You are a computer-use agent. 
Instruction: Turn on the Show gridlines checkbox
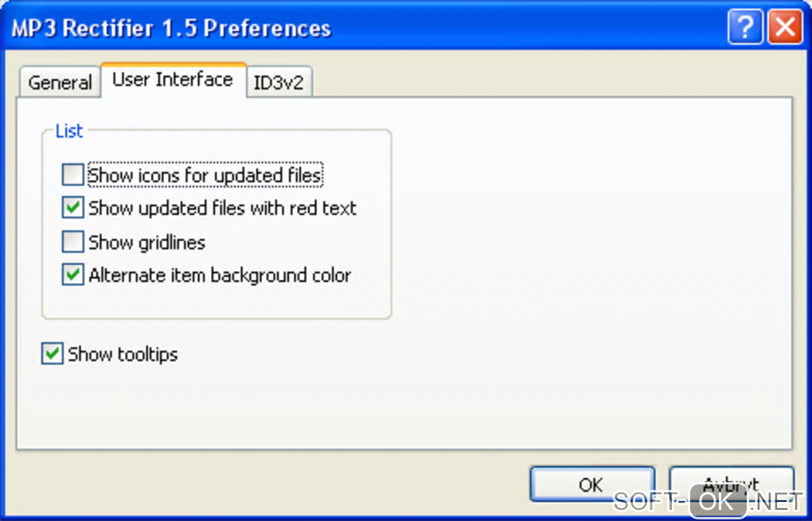tap(73, 242)
